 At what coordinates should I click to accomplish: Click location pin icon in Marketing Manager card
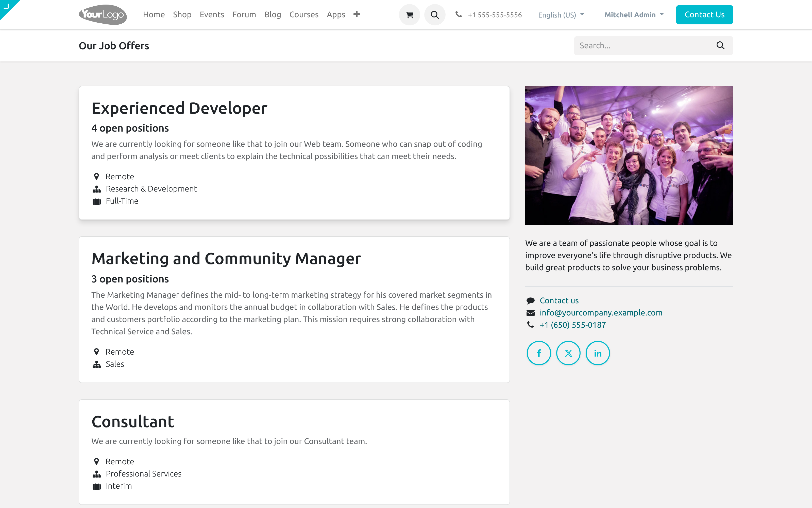click(96, 352)
